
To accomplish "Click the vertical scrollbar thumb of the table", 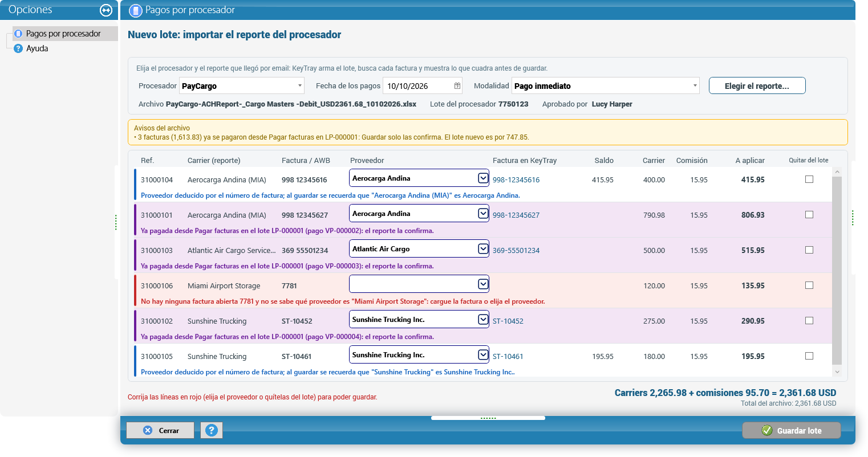I will [x=837, y=271].
